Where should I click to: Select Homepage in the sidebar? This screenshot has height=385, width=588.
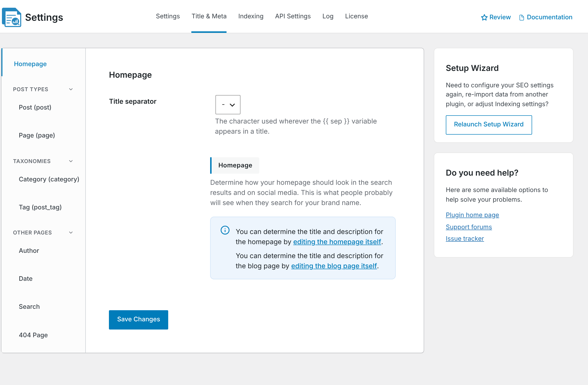tap(30, 64)
